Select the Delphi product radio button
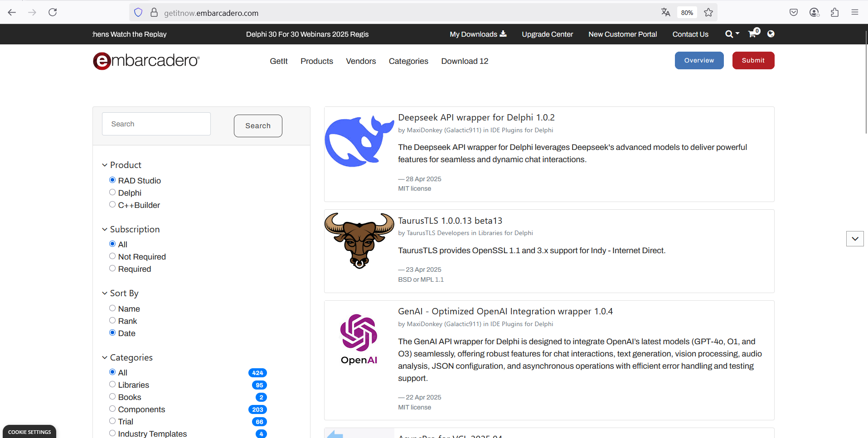Image resolution: width=868 pixels, height=438 pixels. click(112, 193)
